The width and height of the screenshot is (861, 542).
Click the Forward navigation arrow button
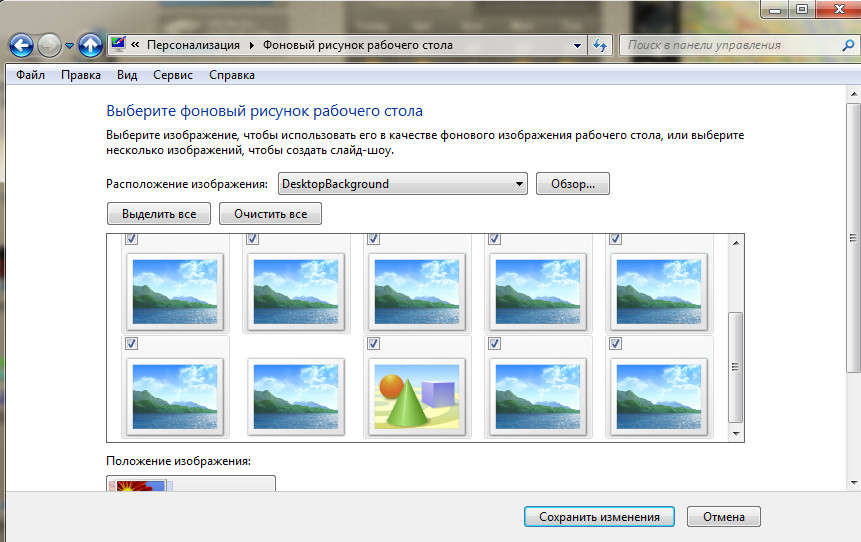[x=49, y=45]
